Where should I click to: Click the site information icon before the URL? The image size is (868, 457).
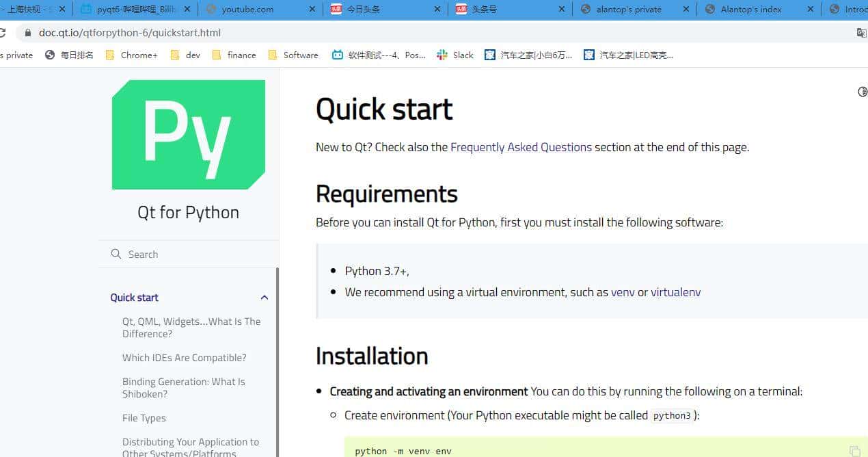point(26,32)
